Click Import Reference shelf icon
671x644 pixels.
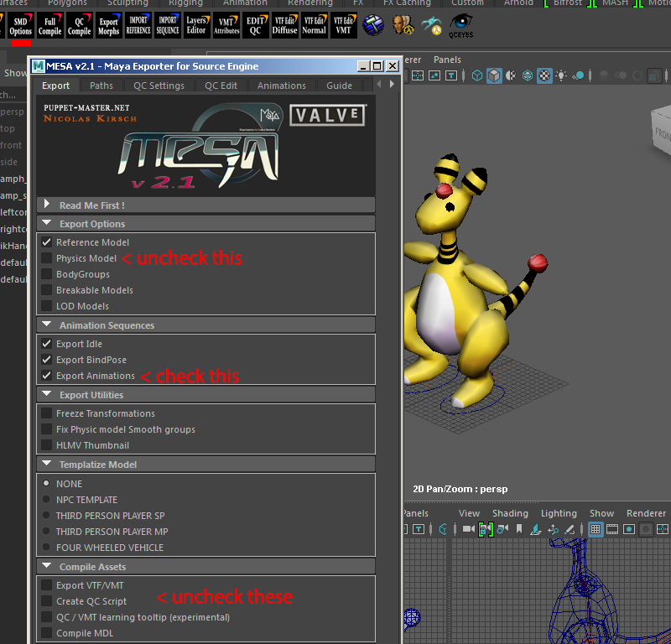tap(138, 26)
